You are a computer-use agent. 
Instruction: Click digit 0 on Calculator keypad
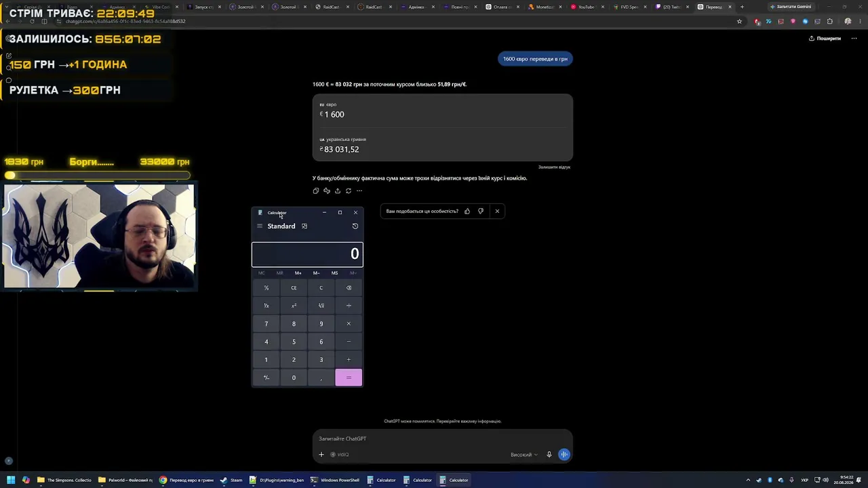294,378
